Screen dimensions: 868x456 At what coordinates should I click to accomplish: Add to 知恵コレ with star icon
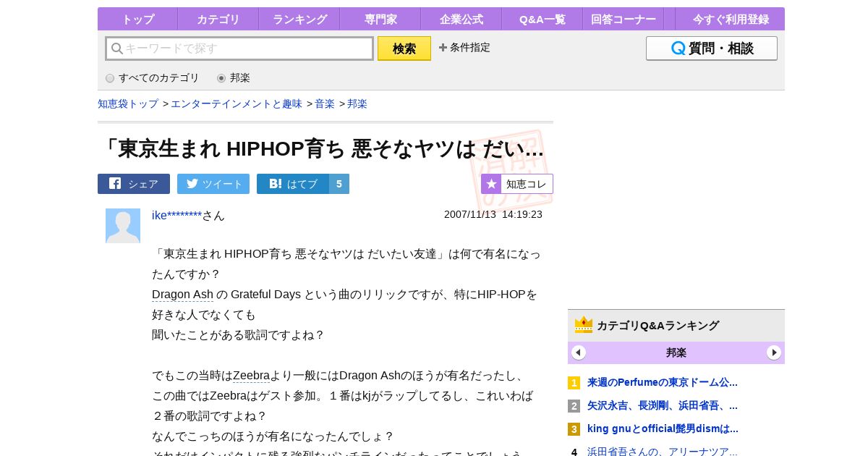517,184
